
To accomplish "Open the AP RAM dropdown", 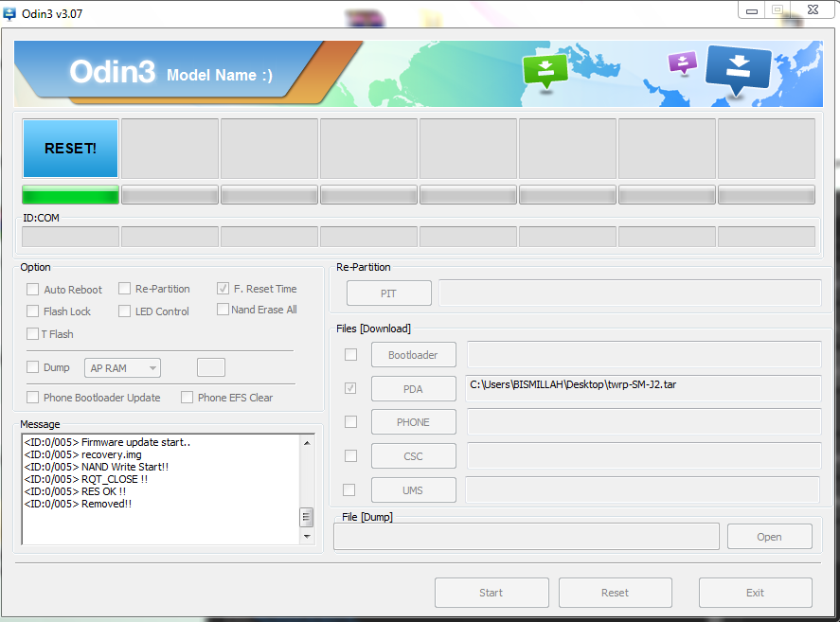I will [x=122, y=368].
